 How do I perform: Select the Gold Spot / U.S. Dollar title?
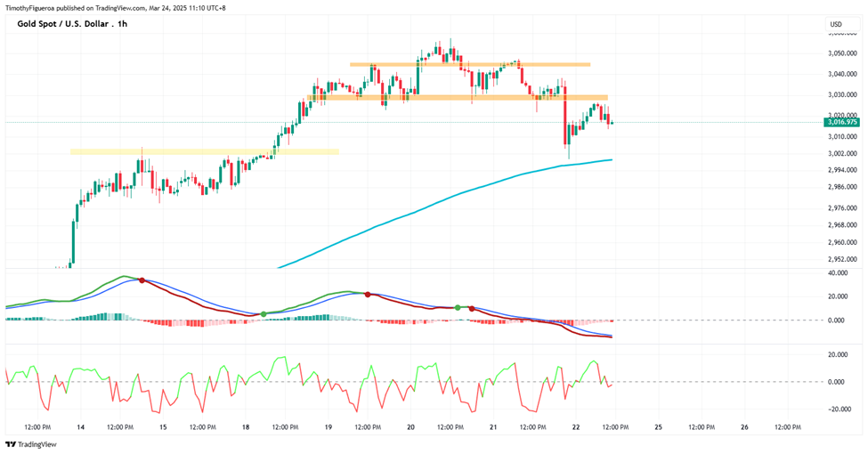72,24
